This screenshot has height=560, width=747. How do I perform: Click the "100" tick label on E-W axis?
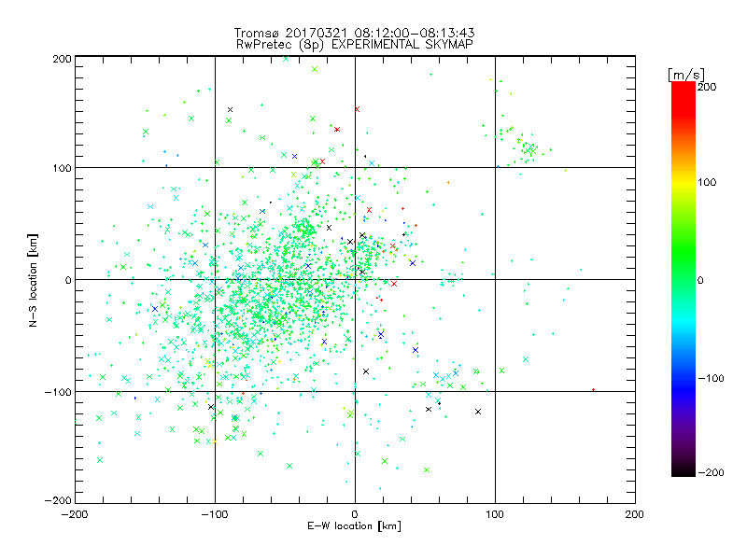pos(495,514)
